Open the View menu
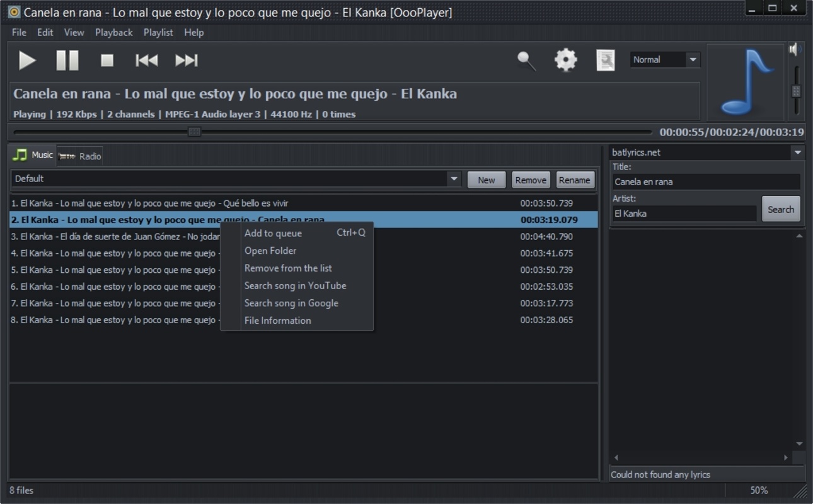The image size is (813, 504). tap(74, 32)
